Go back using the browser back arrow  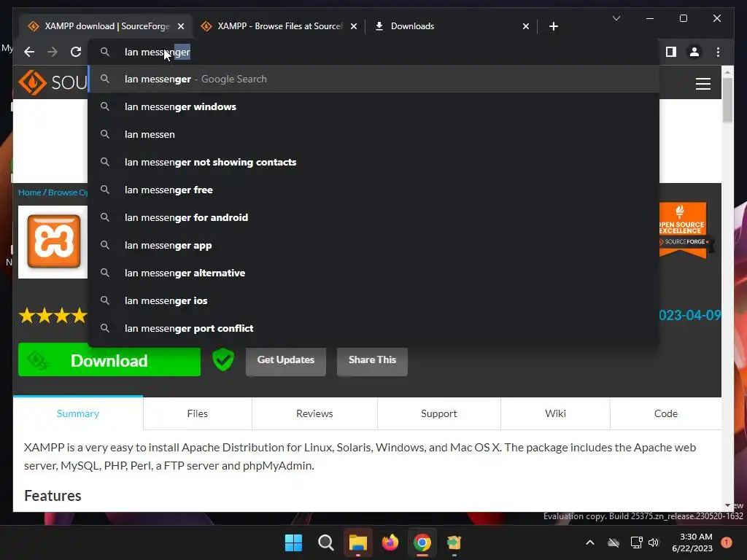29,52
